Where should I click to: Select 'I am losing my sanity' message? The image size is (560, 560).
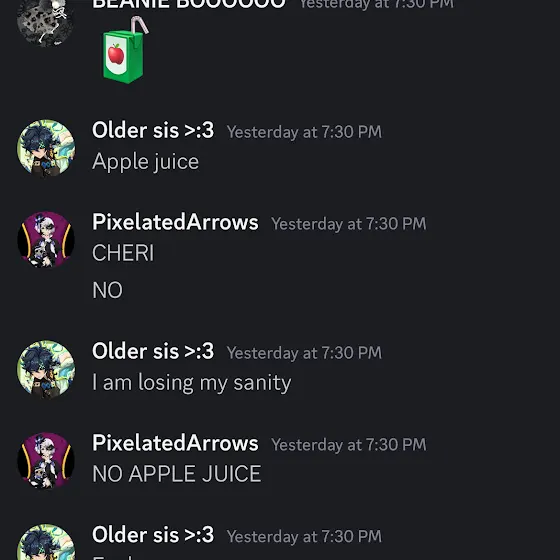pyautogui.click(x=192, y=383)
